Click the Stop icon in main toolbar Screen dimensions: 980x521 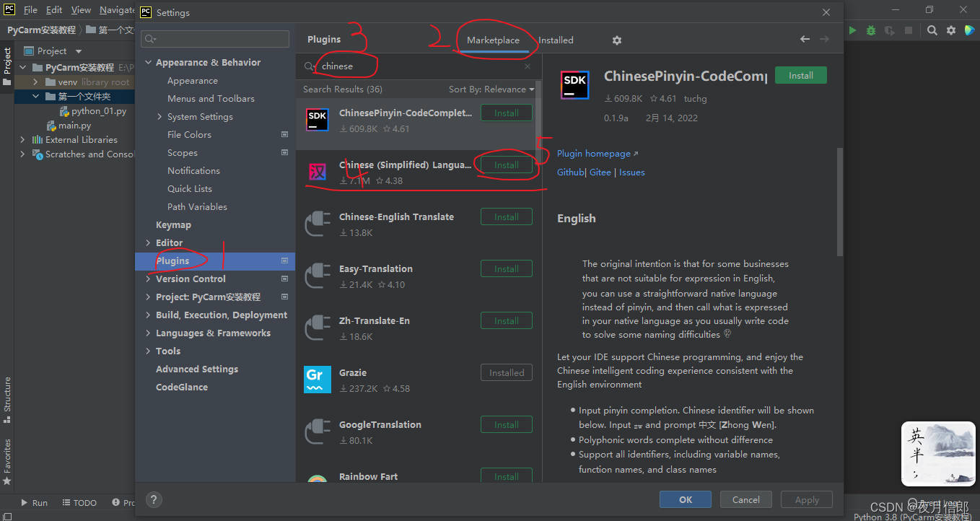[x=909, y=30]
